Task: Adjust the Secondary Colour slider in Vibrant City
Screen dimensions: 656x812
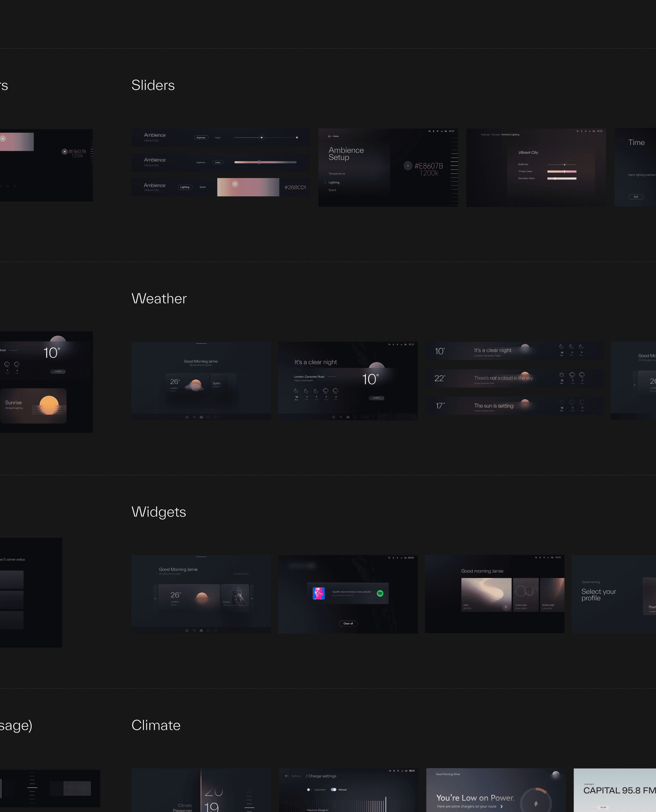Action: [x=561, y=179]
